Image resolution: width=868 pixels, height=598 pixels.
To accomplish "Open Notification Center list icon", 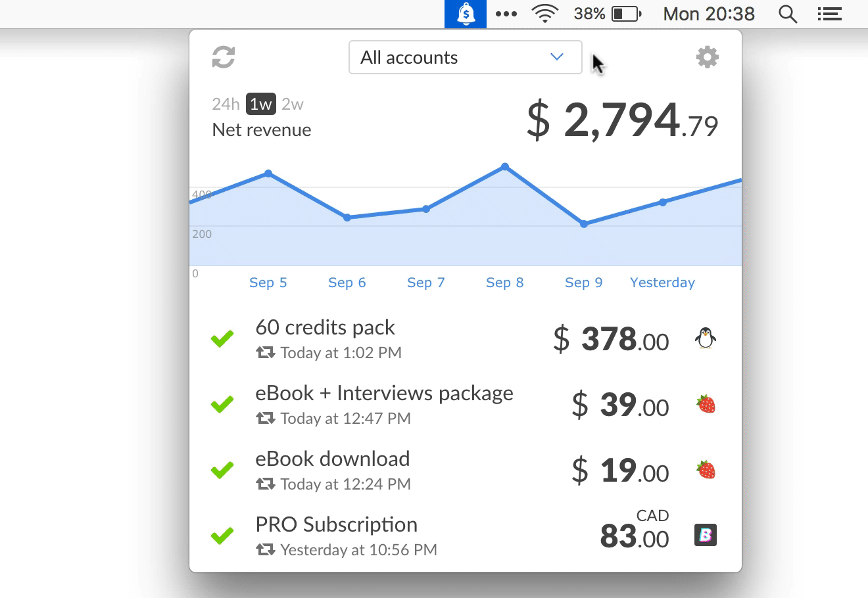I will coord(830,14).
